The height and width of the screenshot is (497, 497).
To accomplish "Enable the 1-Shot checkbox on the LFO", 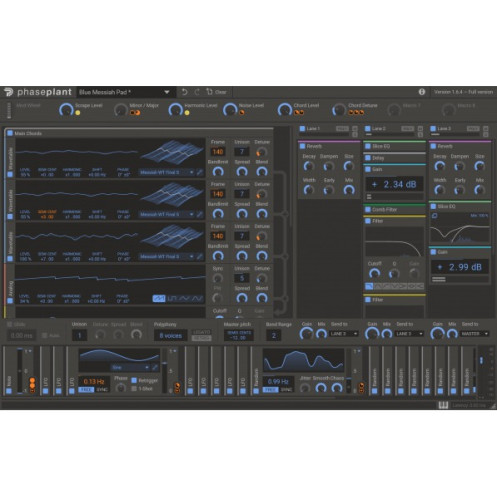I will click(x=134, y=389).
